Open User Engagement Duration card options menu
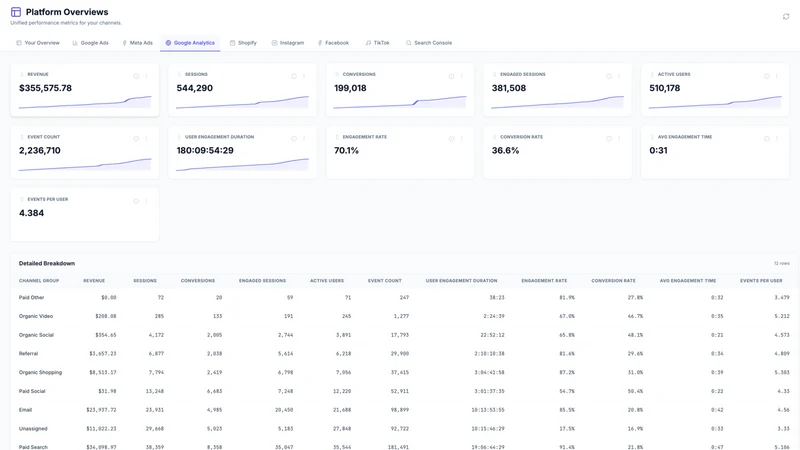800x450 pixels. pos(304,139)
